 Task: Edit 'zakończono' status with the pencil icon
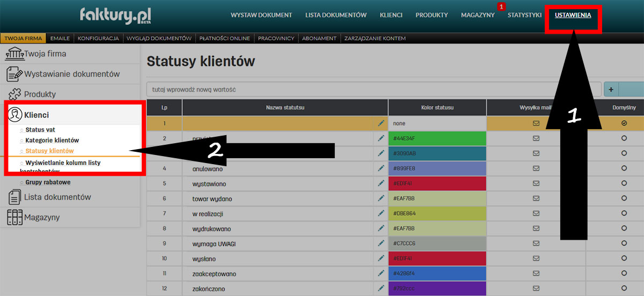pyautogui.click(x=381, y=288)
